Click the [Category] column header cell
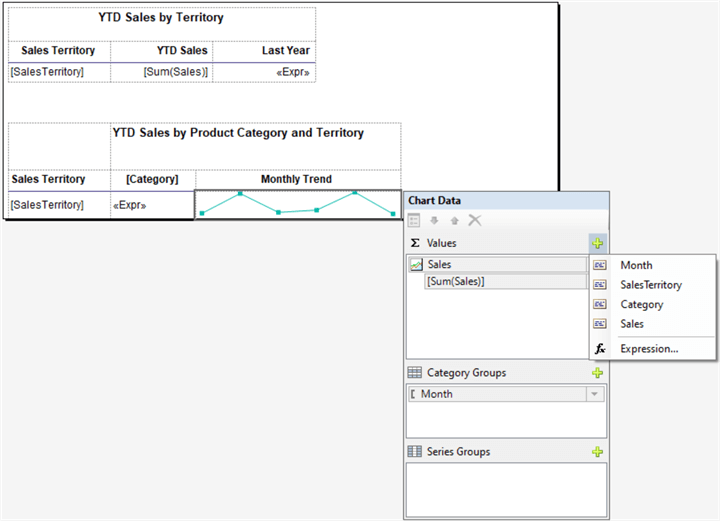720x521 pixels. pyautogui.click(x=152, y=179)
